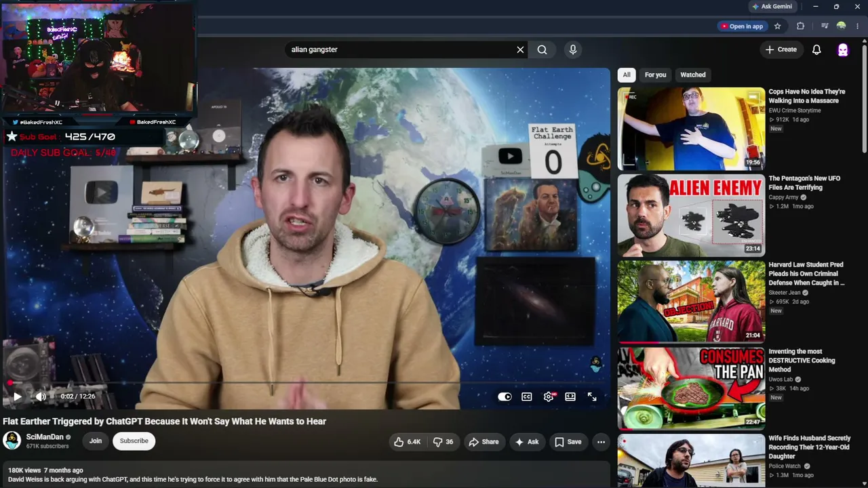Open the Chrome three-dot menu
The image size is (868, 488).
(x=858, y=26)
